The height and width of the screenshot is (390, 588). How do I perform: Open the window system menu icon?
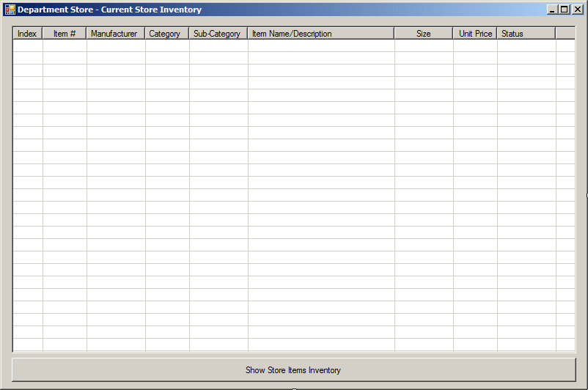[x=10, y=10]
